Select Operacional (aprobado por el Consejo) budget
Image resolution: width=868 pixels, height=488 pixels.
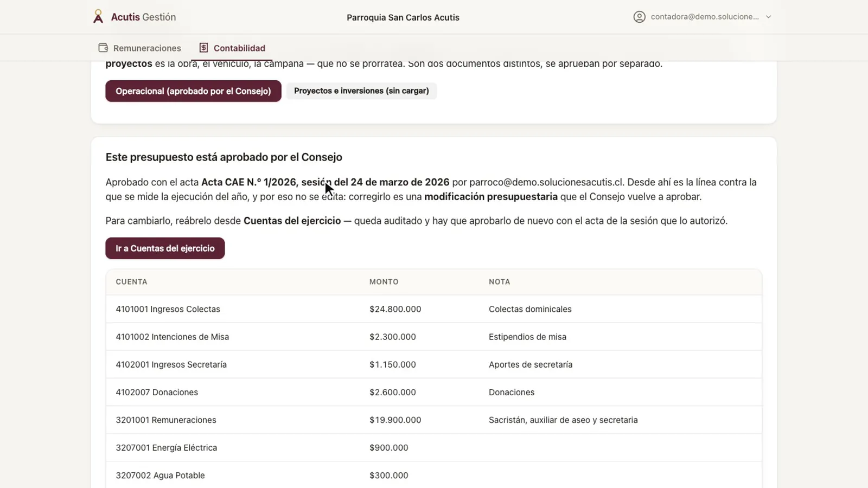(x=193, y=91)
